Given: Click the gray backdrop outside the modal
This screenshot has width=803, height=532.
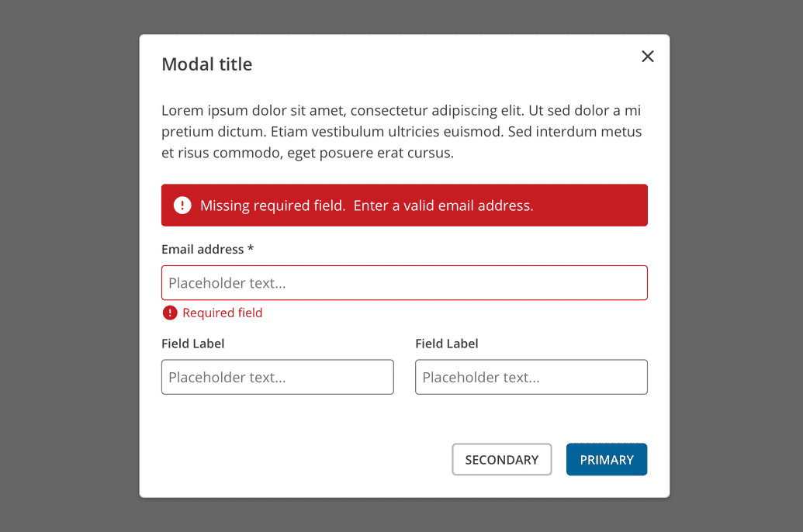Looking at the screenshot, I should tap(70, 264).
